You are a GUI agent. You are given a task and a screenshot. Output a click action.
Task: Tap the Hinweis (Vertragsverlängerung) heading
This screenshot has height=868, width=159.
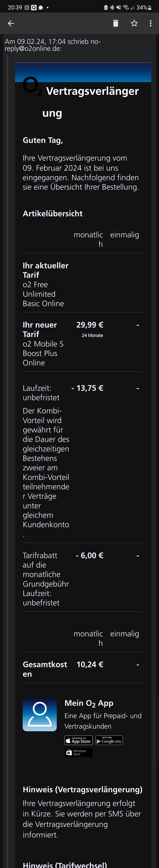tap(83, 789)
